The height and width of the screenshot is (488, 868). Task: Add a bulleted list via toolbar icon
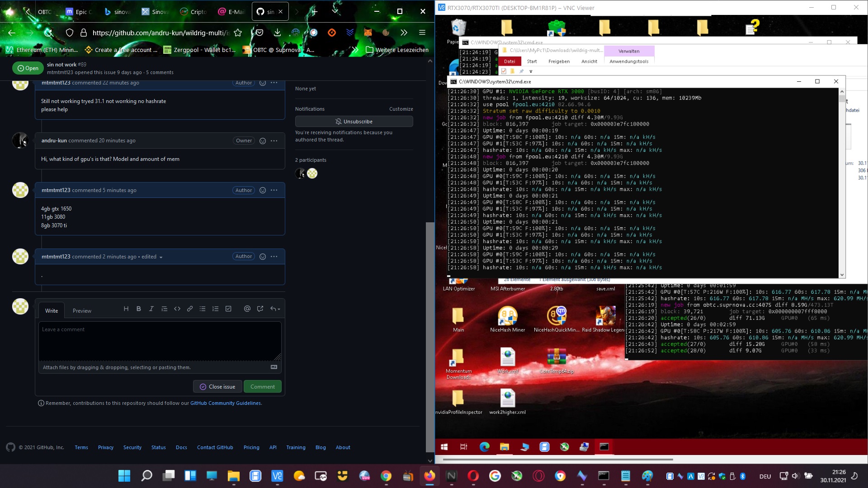point(203,309)
